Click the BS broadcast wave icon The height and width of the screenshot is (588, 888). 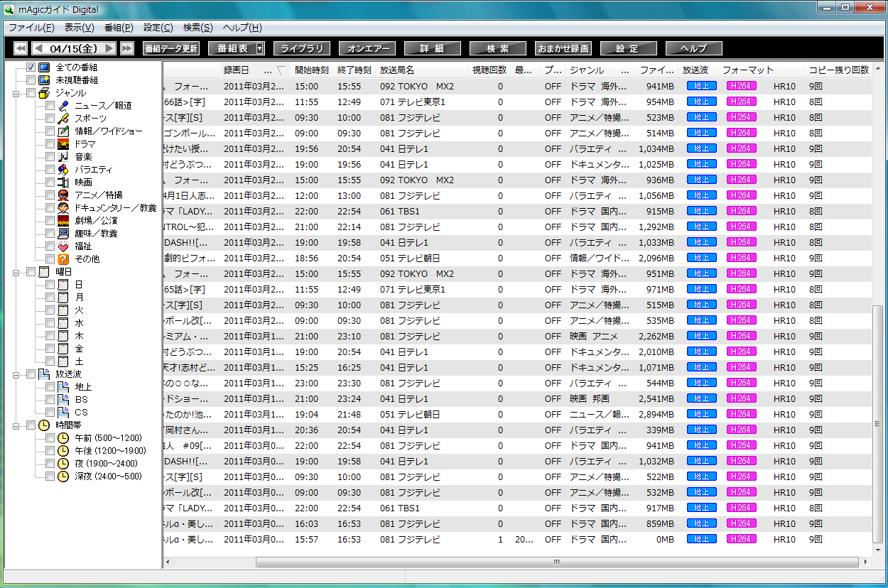pos(63,400)
